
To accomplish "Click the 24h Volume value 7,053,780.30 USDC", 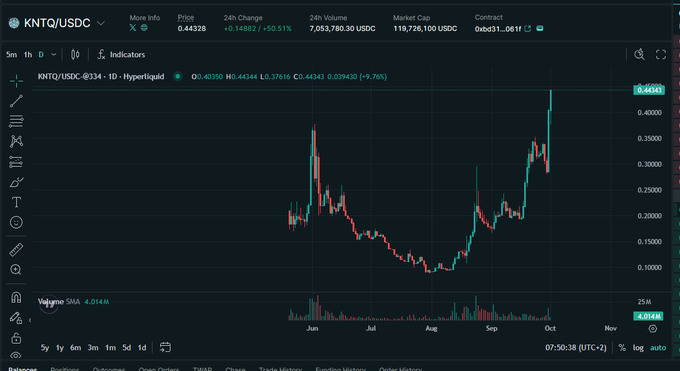I will (x=342, y=29).
